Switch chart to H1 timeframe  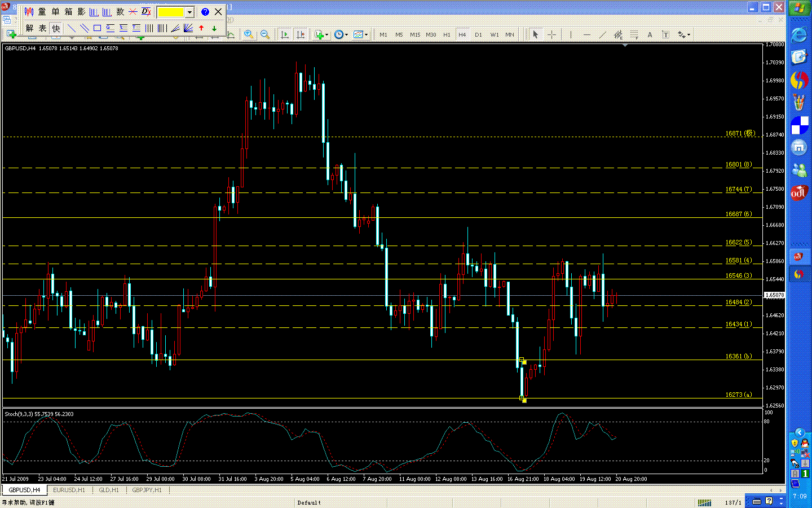click(x=447, y=34)
